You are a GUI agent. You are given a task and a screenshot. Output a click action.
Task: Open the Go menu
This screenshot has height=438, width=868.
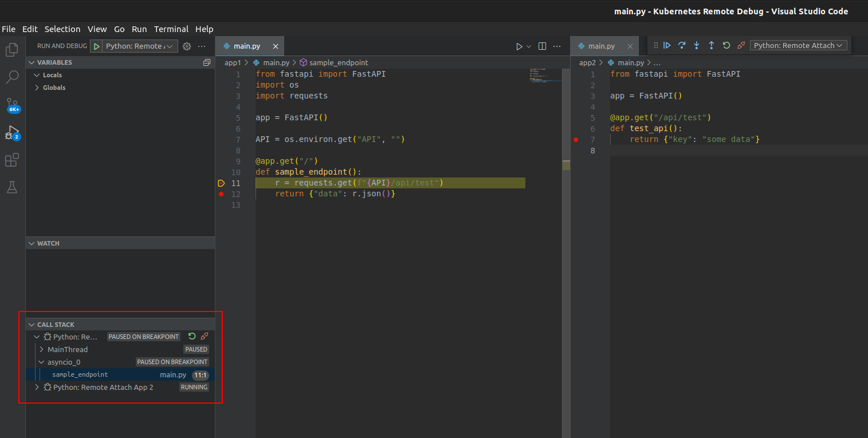119,29
